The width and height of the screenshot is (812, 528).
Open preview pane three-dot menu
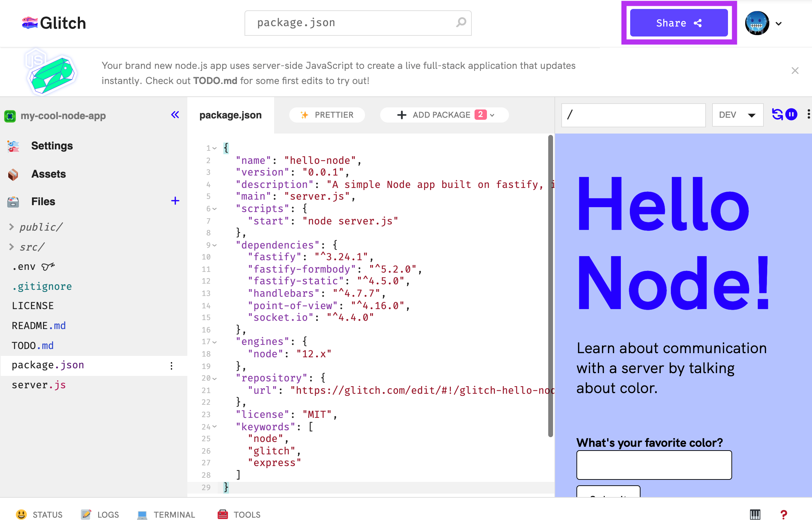(808, 114)
